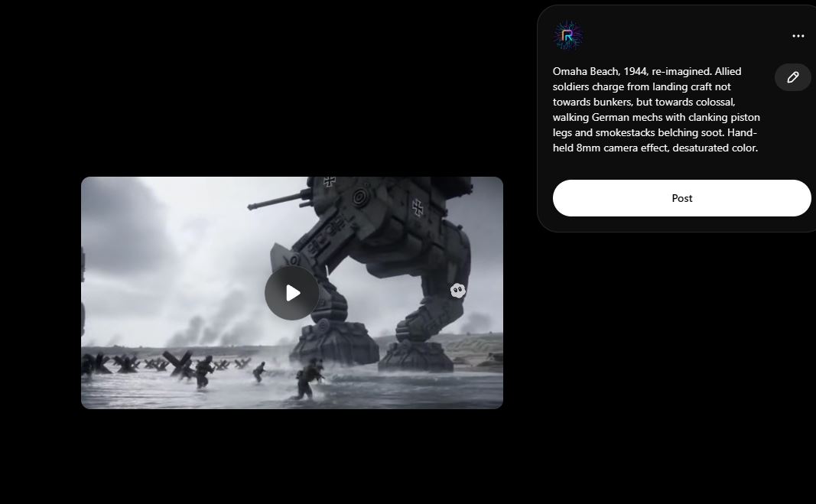Click the cloud-face watermark on the video
816x504 pixels.
click(x=457, y=290)
